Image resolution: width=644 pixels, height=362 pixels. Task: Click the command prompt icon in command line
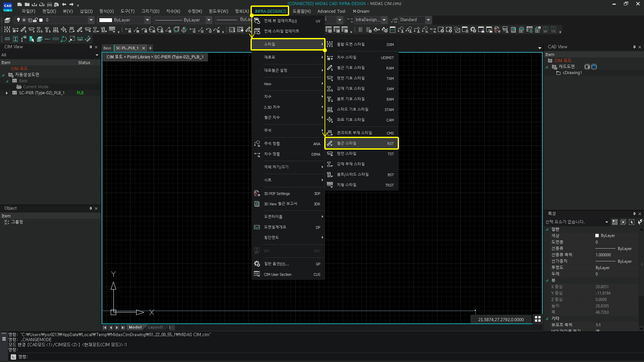13,357
